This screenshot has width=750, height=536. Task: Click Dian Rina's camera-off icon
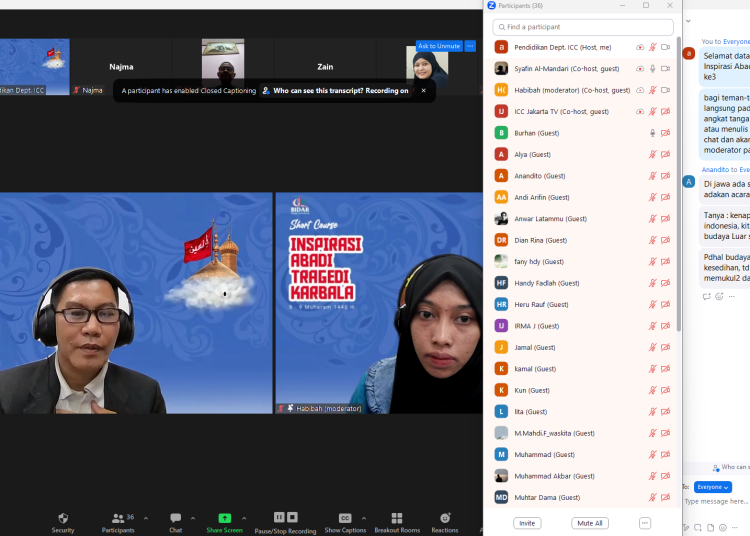(665, 240)
